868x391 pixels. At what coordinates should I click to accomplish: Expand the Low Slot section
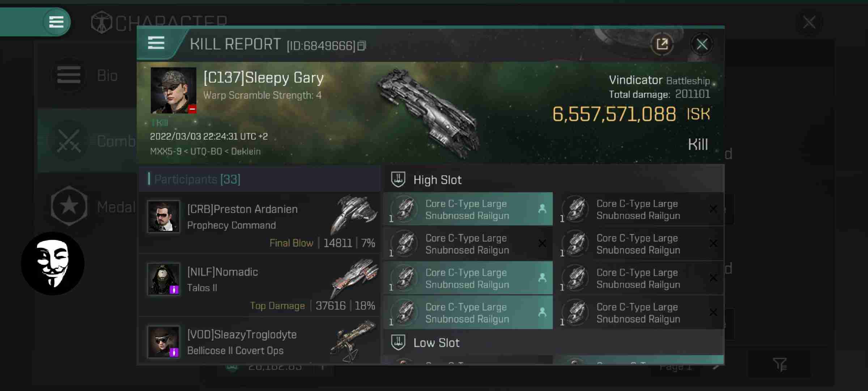436,342
